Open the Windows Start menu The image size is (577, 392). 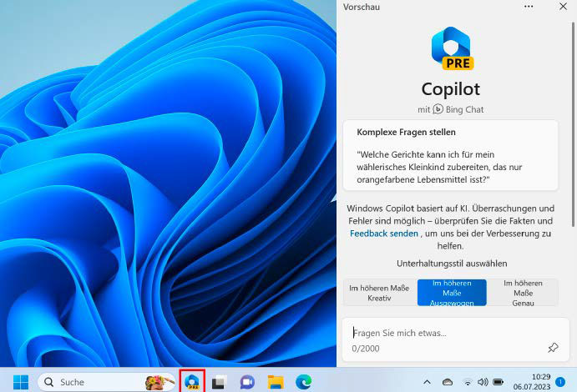coord(21,382)
